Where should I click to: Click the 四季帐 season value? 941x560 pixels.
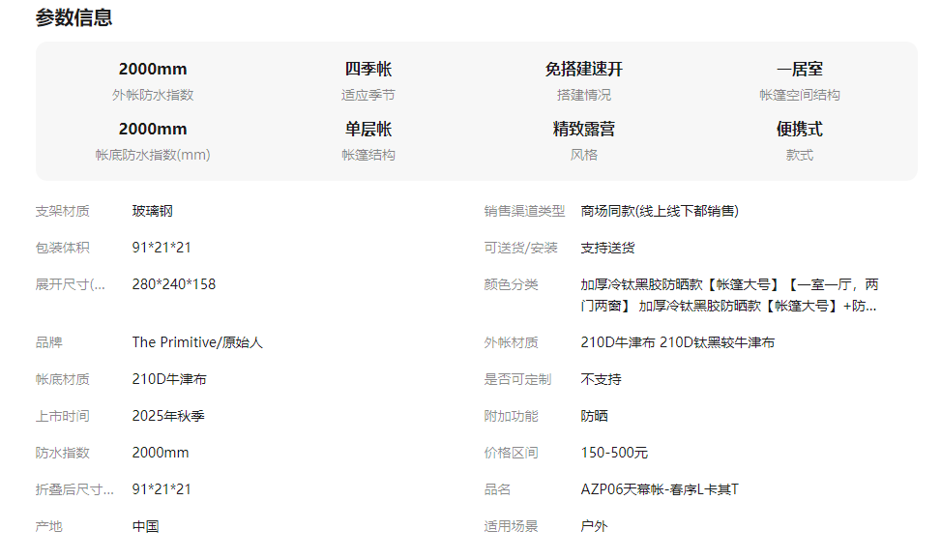point(368,70)
